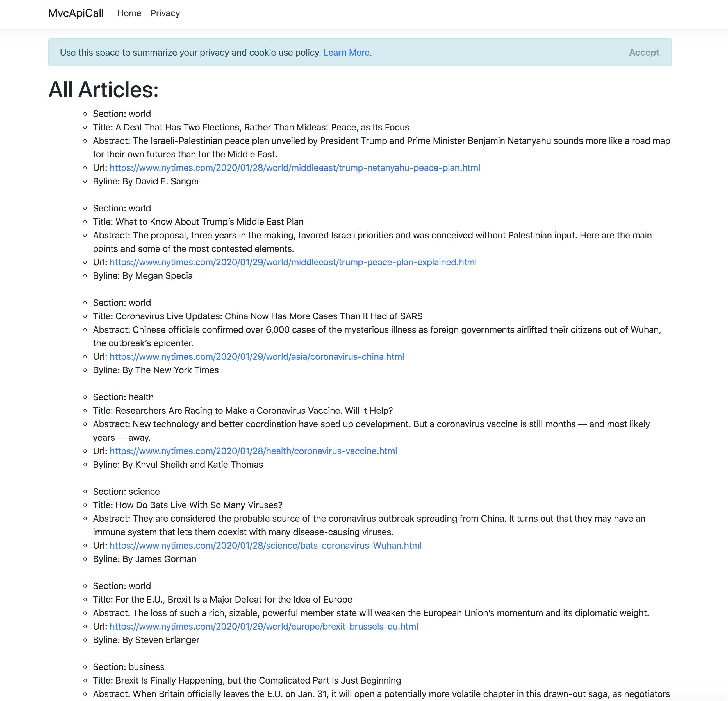Open the bats-coronavirus-Wuhan science article URL
This screenshot has height=701, width=728.
click(265, 546)
